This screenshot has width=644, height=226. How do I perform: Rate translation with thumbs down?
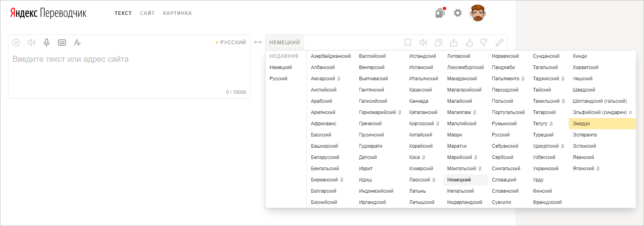(x=484, y=42)
